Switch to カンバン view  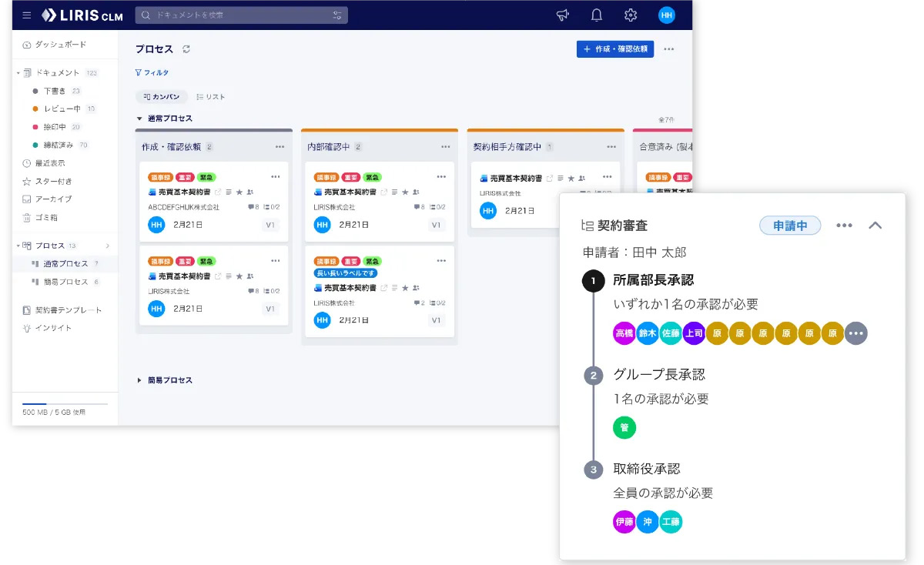point(162,97)
